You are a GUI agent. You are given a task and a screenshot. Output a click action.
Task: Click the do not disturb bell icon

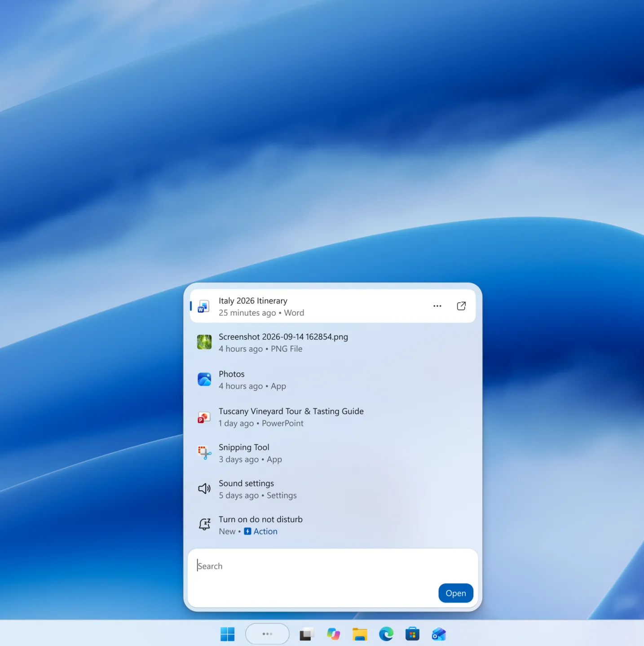coord(204,524)
